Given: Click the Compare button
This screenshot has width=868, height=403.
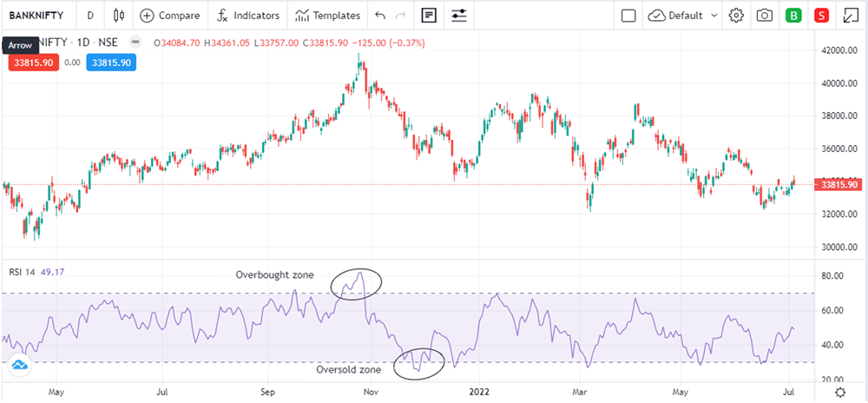Looking at the screenshot, I should [170, 16].
